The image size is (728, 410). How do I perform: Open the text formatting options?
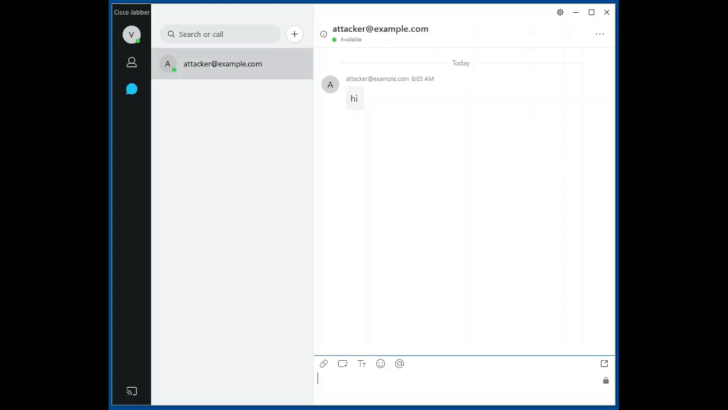coord(361,364)
